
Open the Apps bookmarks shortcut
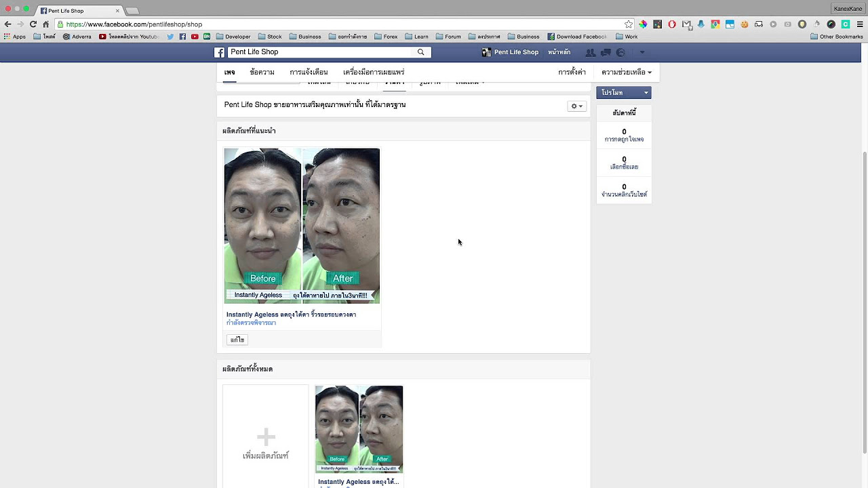point(14,37)
